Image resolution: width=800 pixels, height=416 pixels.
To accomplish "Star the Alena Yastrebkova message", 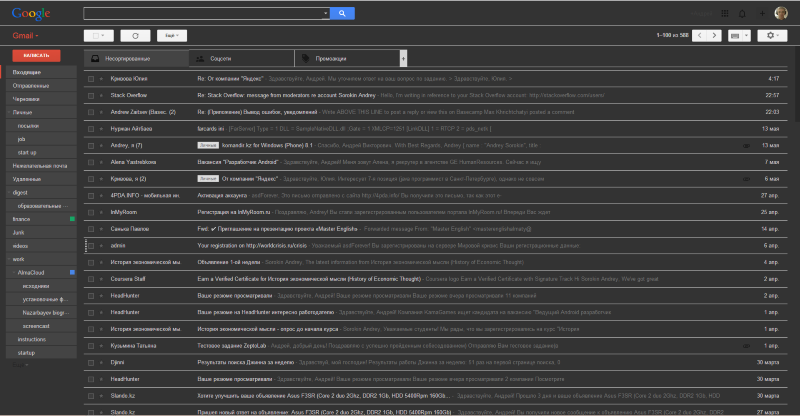I will (101, 162).
